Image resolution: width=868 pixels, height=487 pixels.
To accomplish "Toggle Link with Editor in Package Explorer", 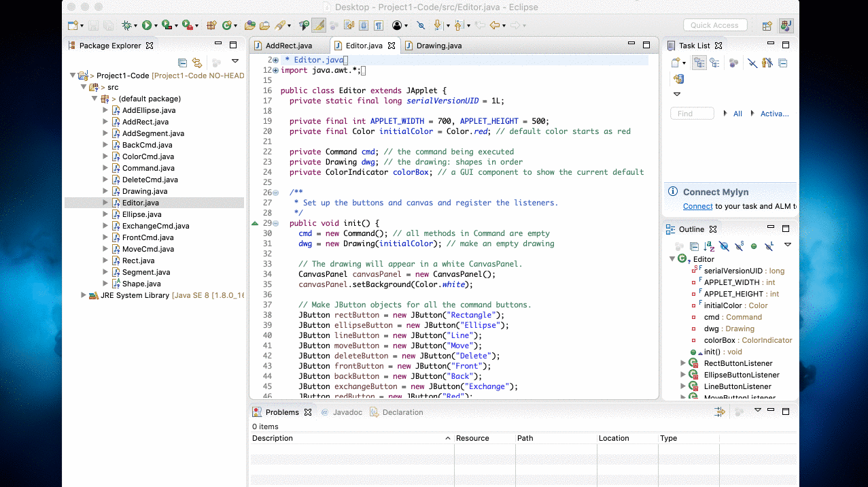I will point(197,63).
